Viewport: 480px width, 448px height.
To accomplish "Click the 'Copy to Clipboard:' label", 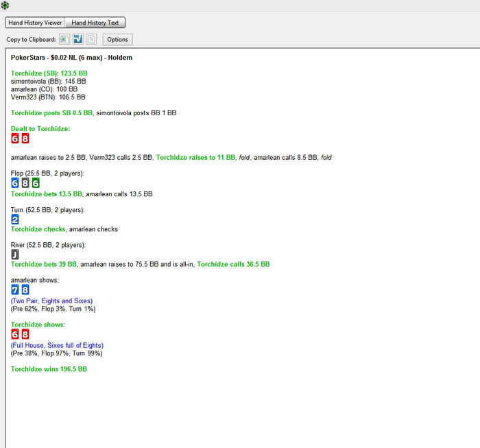I will tap(32, 40).
